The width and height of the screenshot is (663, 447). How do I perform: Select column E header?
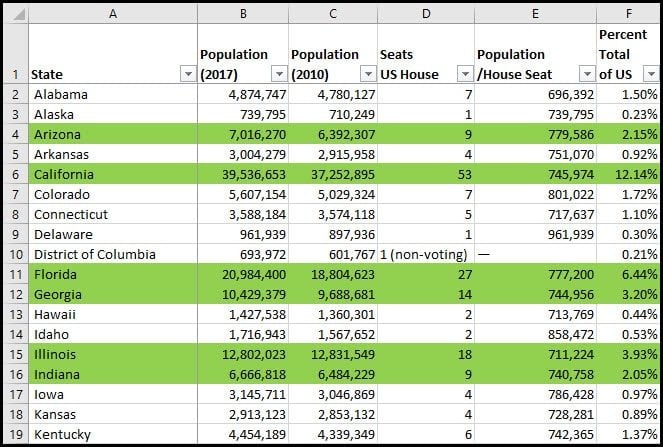(535, 14)
